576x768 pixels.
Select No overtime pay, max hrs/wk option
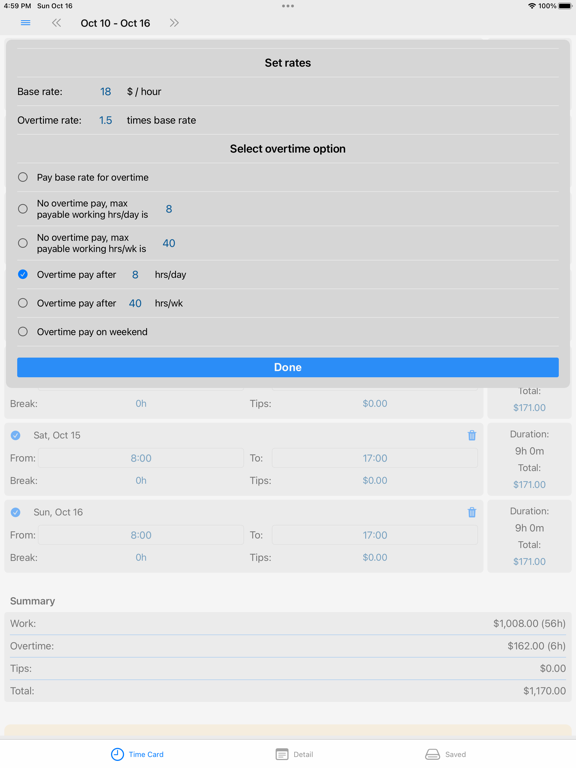click(23, 243)
